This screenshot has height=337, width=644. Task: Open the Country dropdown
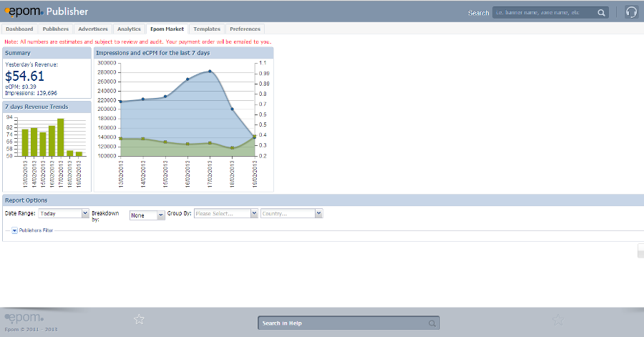point(292,213)
